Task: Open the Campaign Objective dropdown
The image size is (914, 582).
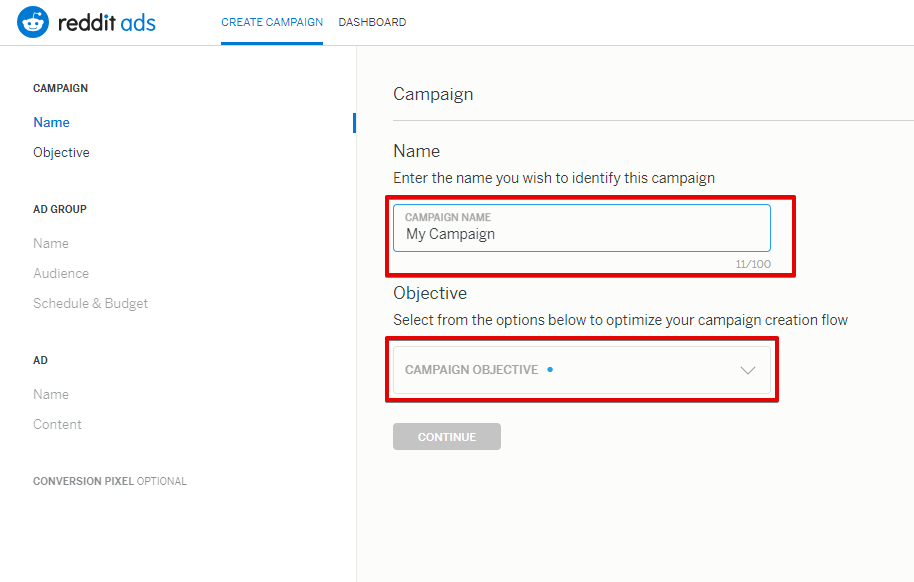Action: (x=581, y=370)
